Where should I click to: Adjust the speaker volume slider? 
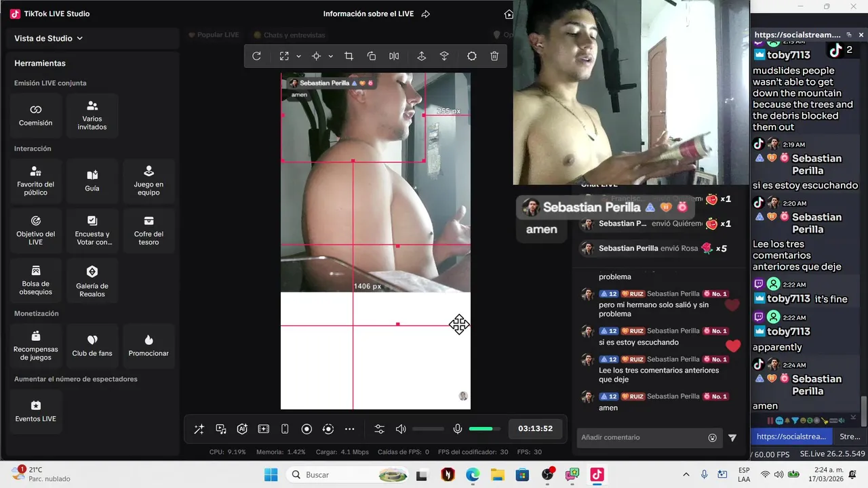pyautogui.click(x=429, y=429)
